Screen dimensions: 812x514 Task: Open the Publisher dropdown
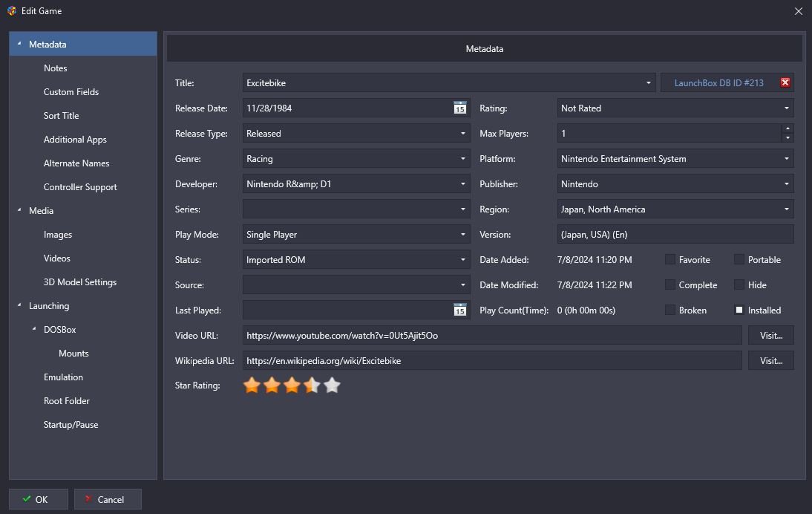[786, 184]
